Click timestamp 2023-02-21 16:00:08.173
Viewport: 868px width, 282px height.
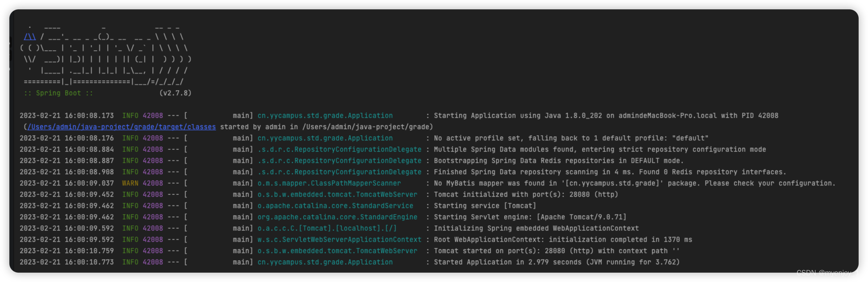pos(67,115)
